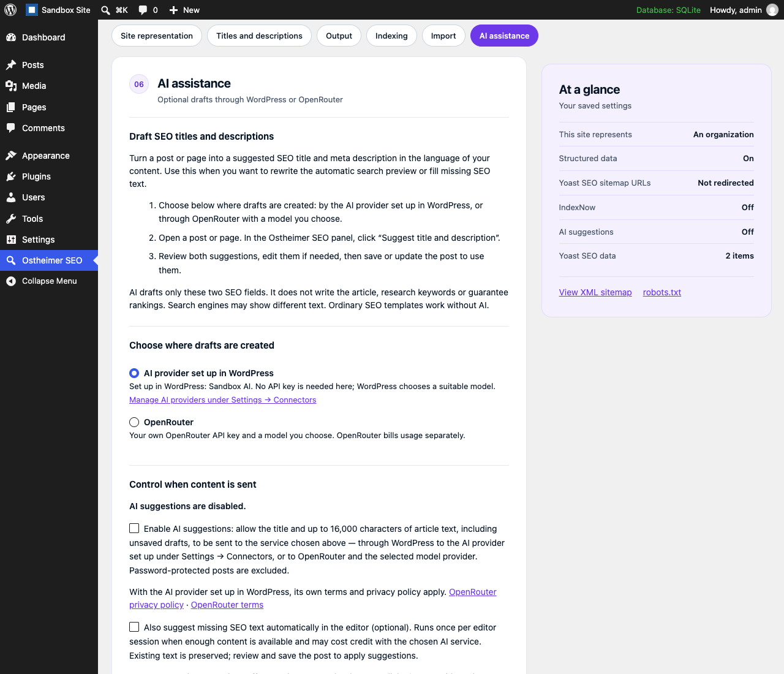Click the "Not redirected" sitemap value
Screen dimensions: 784x674
726,183
